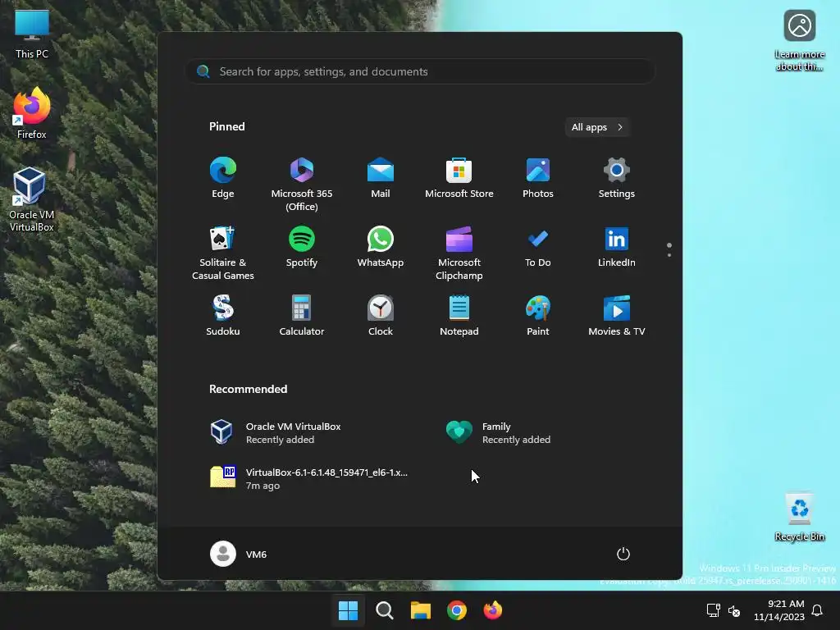
Task: Launch Chrome from taskbar
Action: pyautogui.click(x=456, y=610)
